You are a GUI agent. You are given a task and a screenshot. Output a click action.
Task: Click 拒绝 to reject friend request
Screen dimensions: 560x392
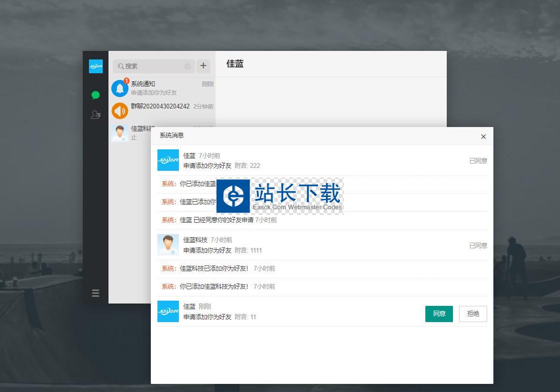click(473, 314)
